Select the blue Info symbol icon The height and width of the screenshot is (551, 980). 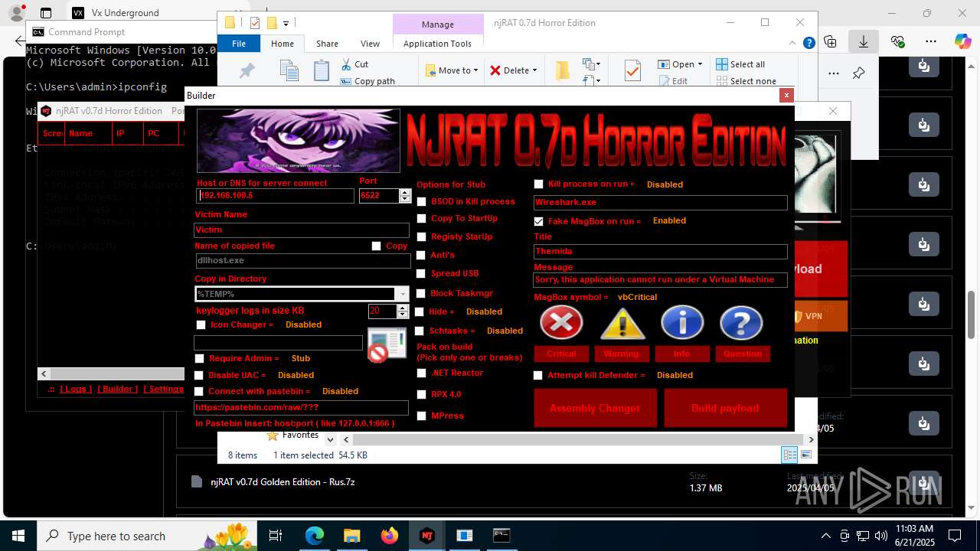[x=682, y=323]
